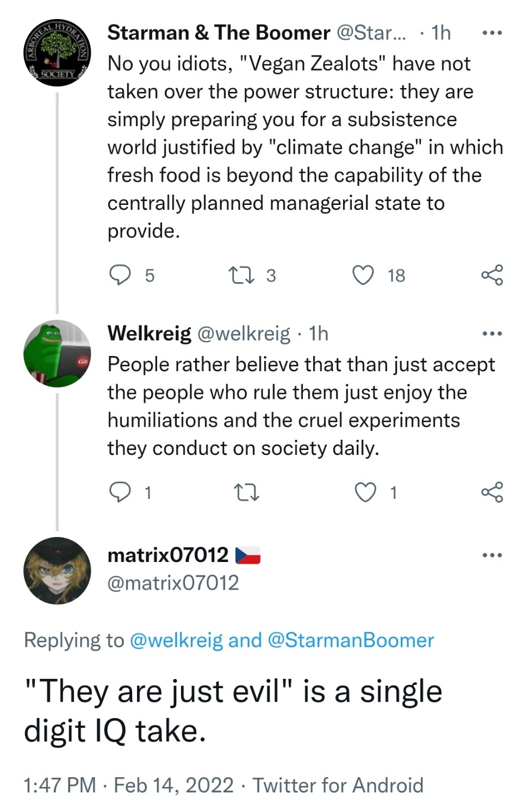528x812 pixels.
Task: Retweet Starman & The Boomer's tweet
Action: coord(241,275)
